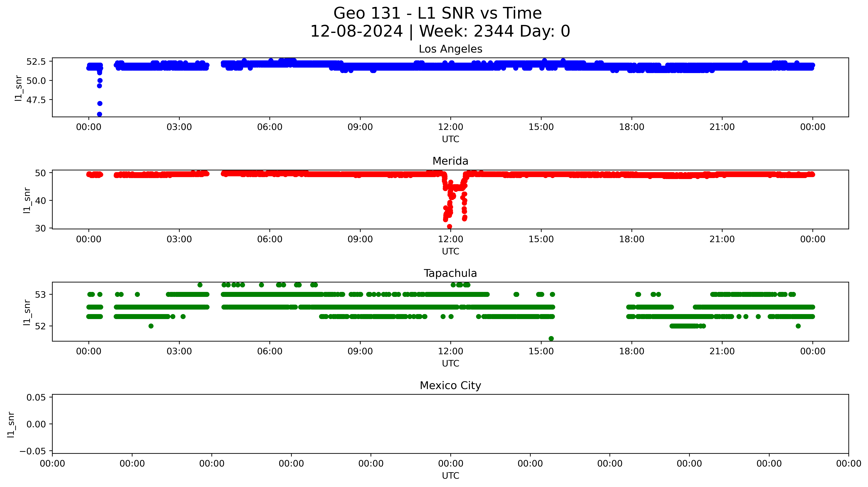Click the lowest red point in the Merida dip
The image size is (868, 487).
pyautogui.click(x=450, y=227)
